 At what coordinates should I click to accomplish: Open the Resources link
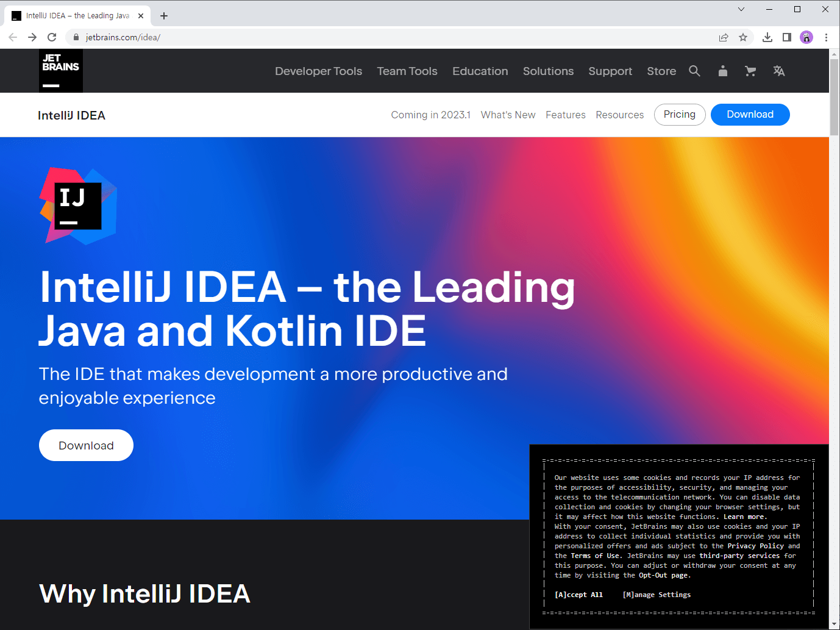coord(619,115)
